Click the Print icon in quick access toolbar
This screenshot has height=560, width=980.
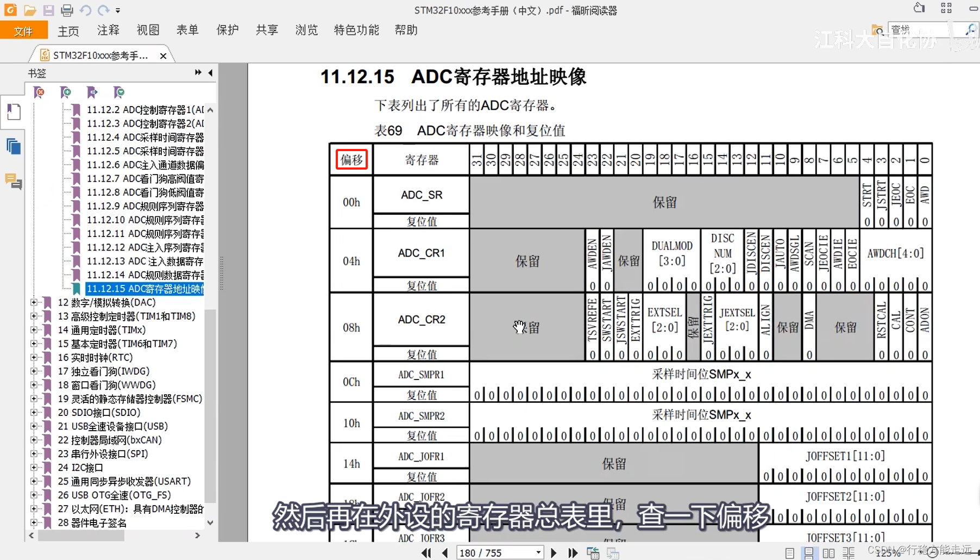pos(67,10)
